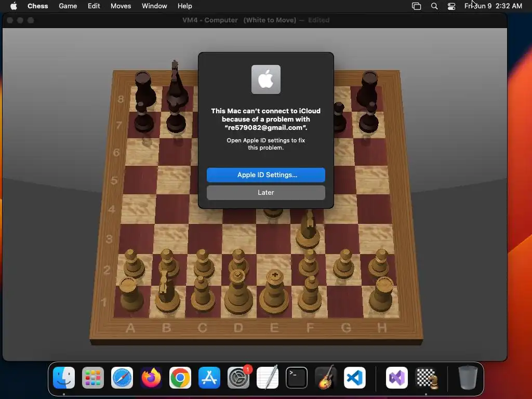Viewport: 532px width, 399px height.
Task: Open the Window menu
Action: [154, 6]
